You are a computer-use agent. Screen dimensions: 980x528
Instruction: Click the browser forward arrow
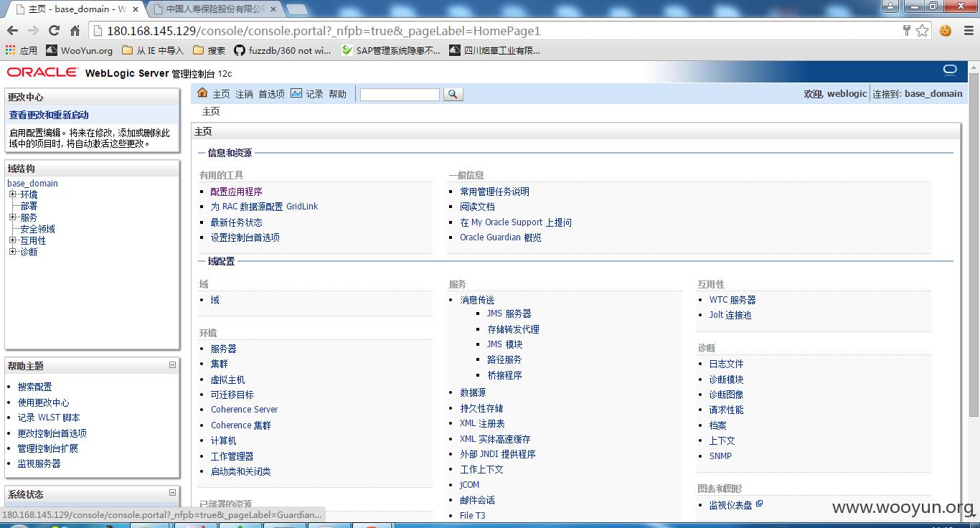(33, 31)
